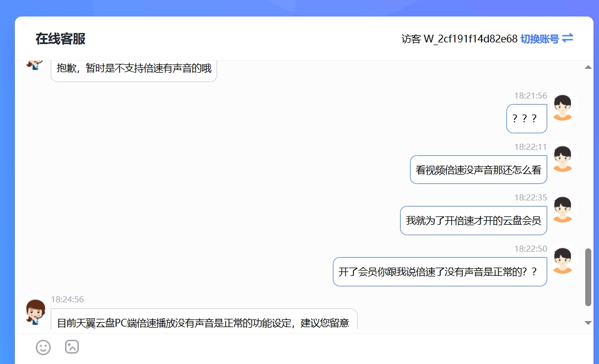Click the visitor avatar beside the 18:22:35 message

point(562,209)
